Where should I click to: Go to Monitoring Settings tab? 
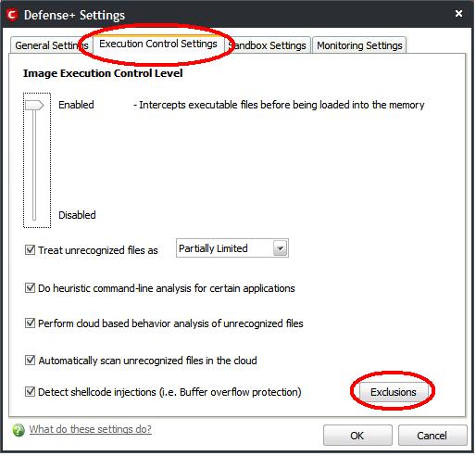tap(359, 45)
